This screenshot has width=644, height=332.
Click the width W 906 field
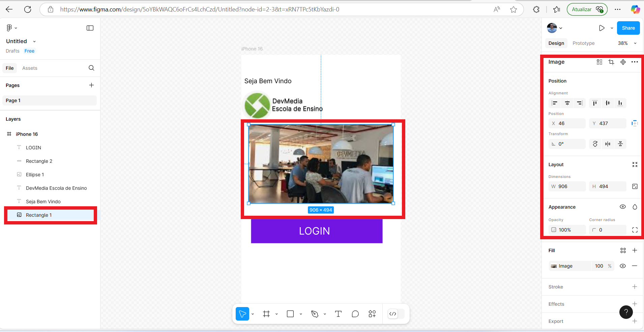coord(567,186)
